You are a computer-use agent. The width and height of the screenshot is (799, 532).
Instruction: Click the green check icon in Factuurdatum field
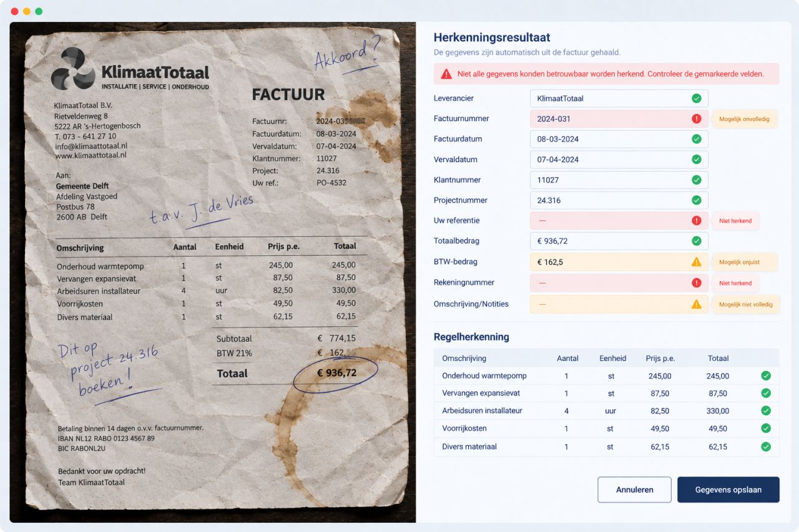pos(696,139)
